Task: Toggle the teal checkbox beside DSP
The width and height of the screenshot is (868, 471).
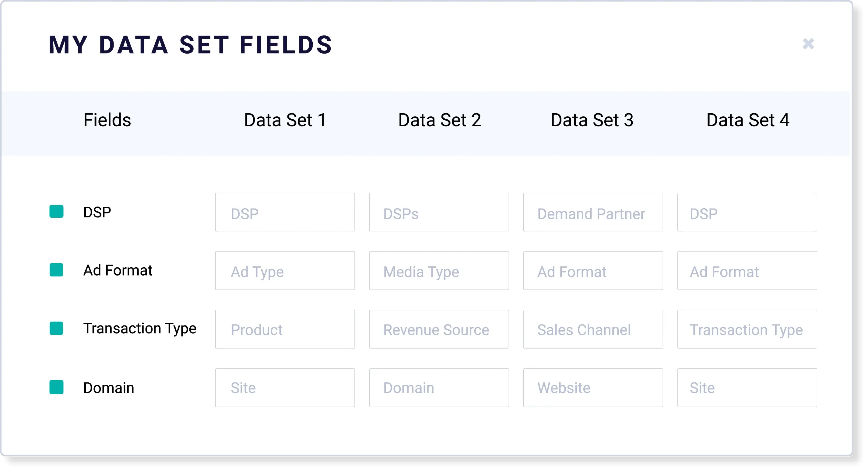Action: (57, 212)
